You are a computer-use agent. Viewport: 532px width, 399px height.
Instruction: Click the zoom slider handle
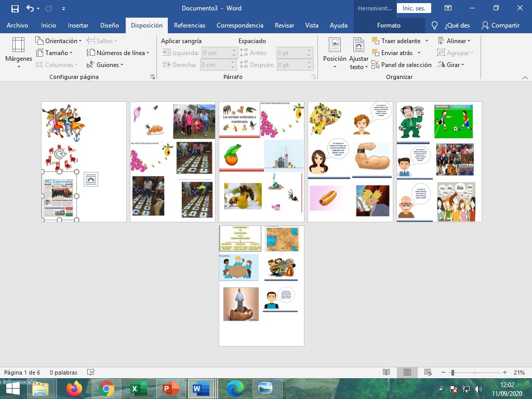(453, 373)
